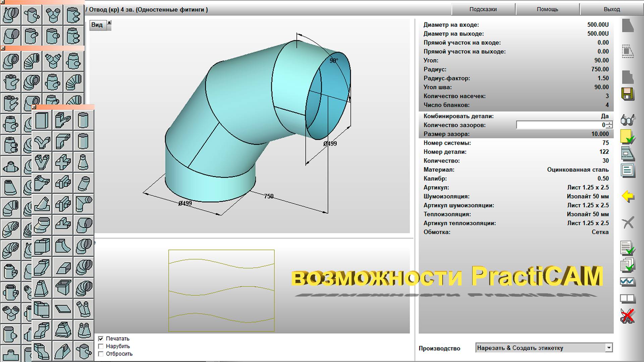The height and width of the screenshot is (362, 644).
Task: Increase Количество зазоров with stepper up arrow
Action: (x=609, y=123)
